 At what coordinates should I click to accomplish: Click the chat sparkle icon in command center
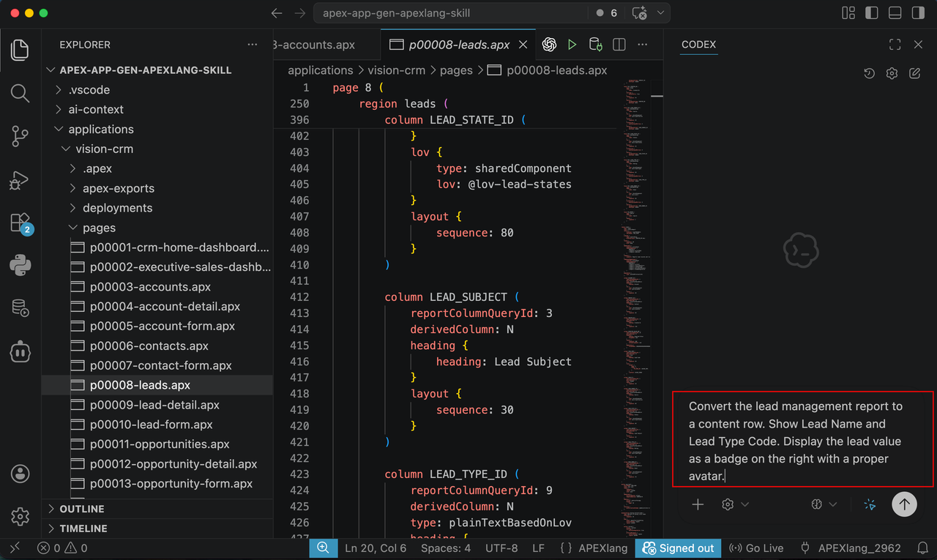[x=640, y=13]
